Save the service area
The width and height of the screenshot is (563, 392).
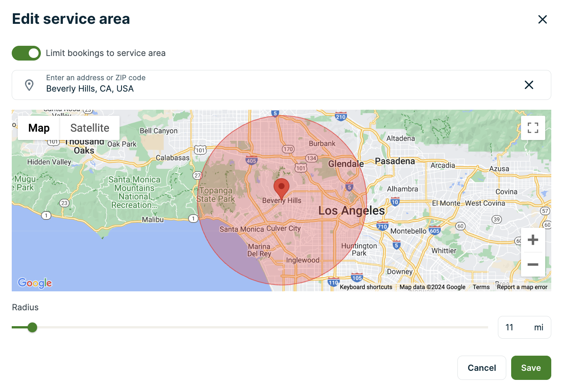pyautogui.click(x=531, y=367)
